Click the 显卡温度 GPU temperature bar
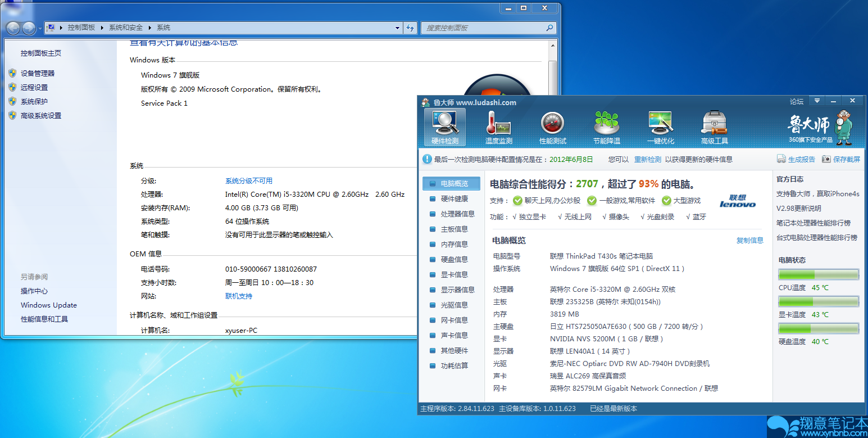 [x=819, y=301]
